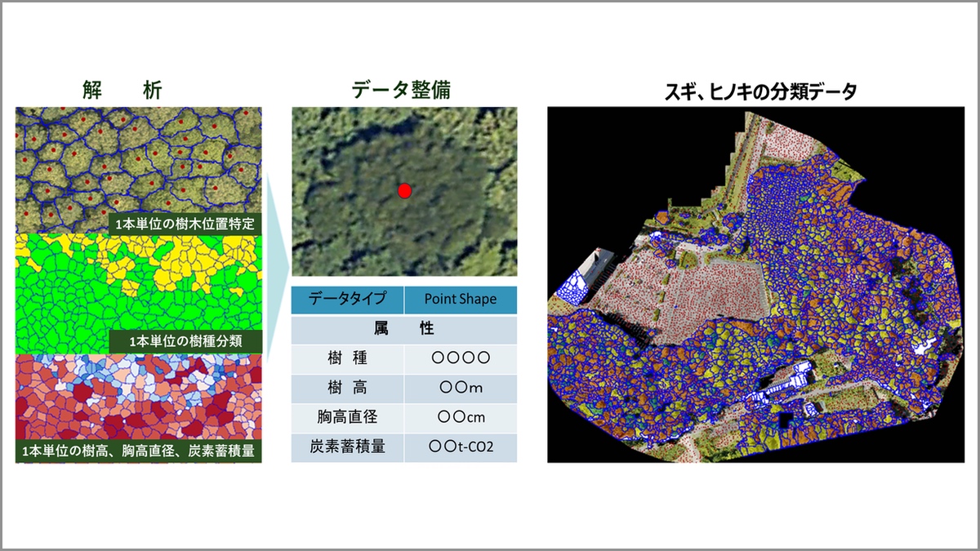Viewport: 980px width, 551px height.
Task: Click the 1本単位の樹高、胸高直径、炭素蓄積量 caption
Action: tap(137, 451)
